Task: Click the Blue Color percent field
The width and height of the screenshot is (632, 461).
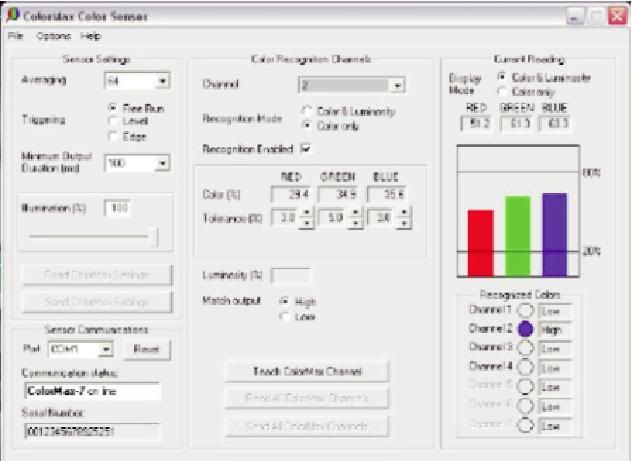Action: (x=387, y=194)
